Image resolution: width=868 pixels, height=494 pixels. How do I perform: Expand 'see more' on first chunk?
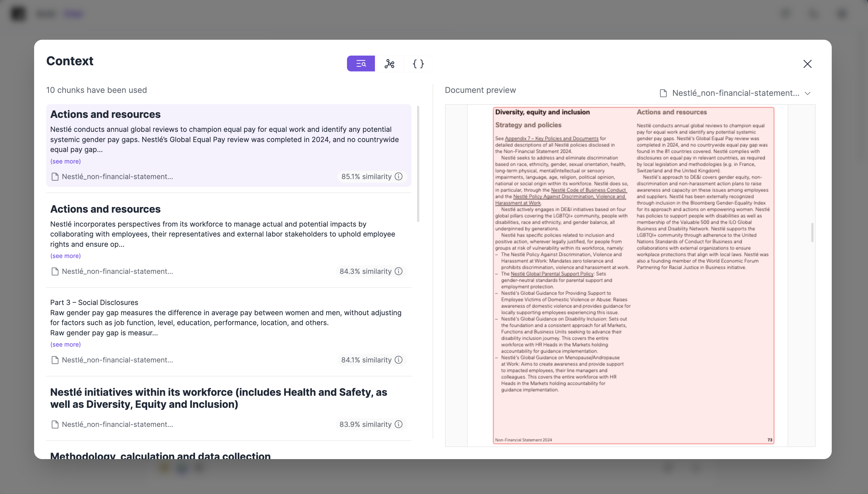click(x=66, y=161)
